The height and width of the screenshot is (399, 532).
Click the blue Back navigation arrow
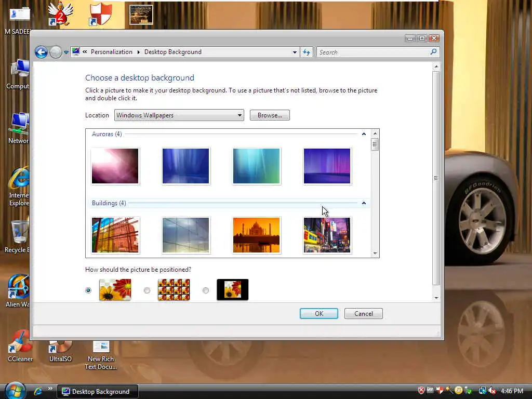tap(42, 52)
